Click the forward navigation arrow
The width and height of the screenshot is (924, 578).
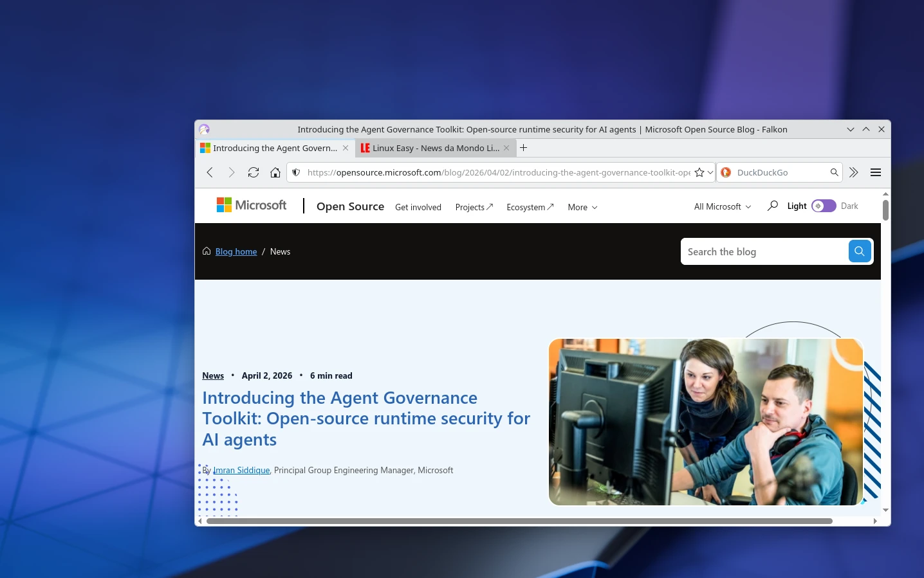(231, 172)
